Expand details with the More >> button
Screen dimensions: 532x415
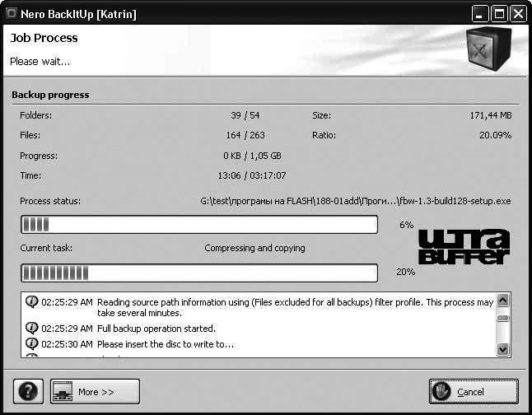tap(95, 391)
